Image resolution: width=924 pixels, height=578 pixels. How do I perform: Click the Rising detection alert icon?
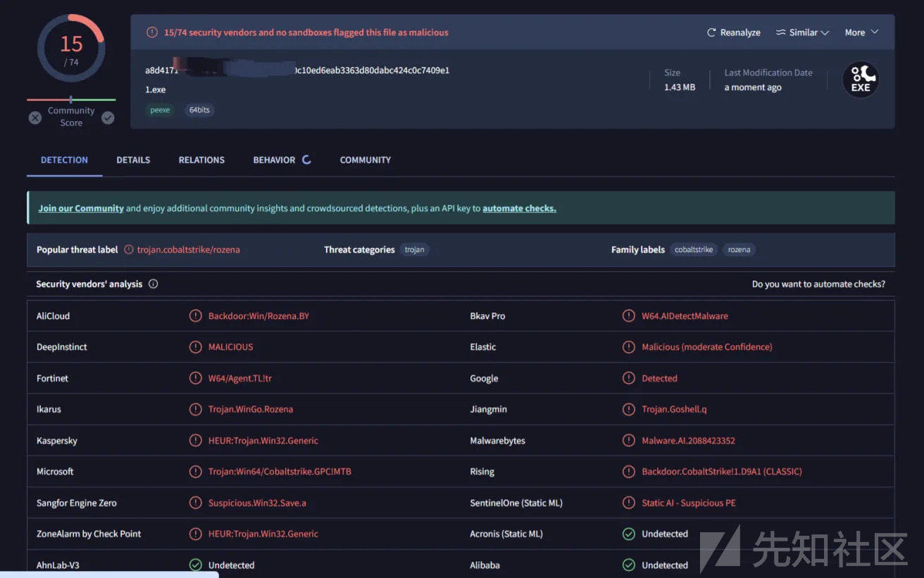tap(629, 472)
